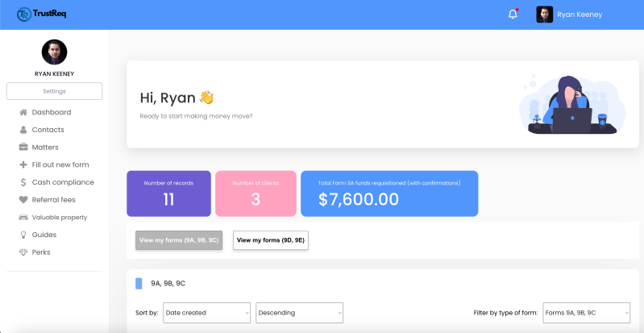This screenshot has width=644, height=333.
Task: Open Valuable property
Action: [60, 218]
